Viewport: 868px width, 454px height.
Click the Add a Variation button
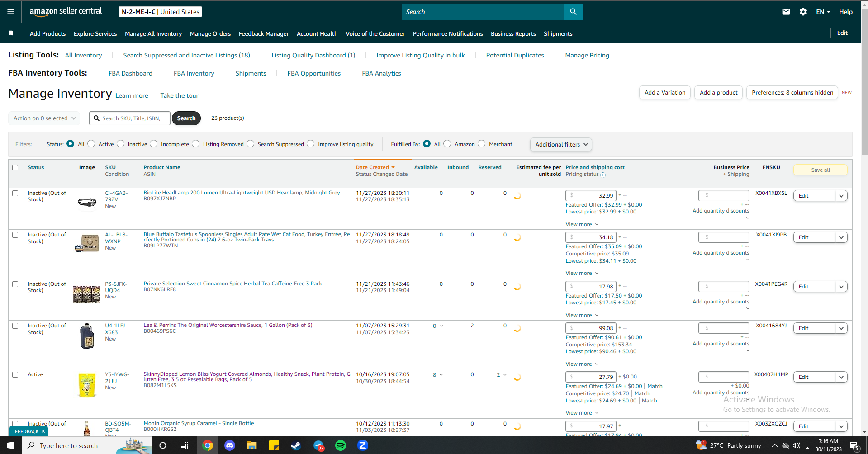pos(665,92)
